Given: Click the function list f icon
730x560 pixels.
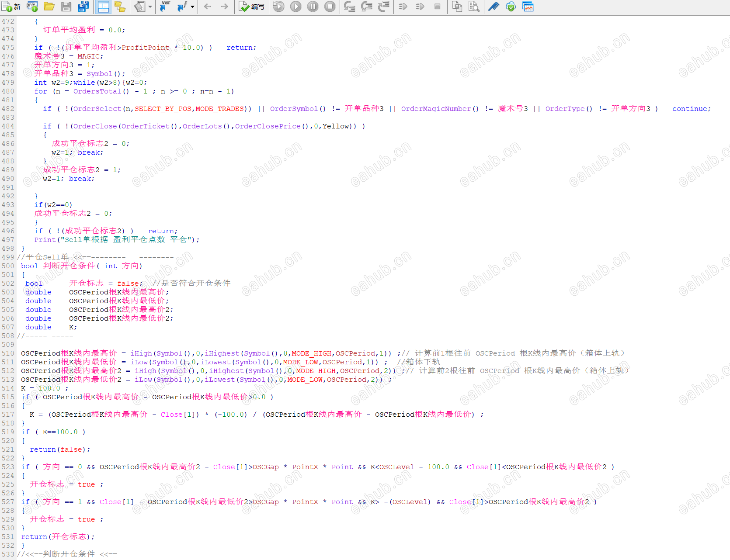Looking at the screenshot, I should click(182, 7).
